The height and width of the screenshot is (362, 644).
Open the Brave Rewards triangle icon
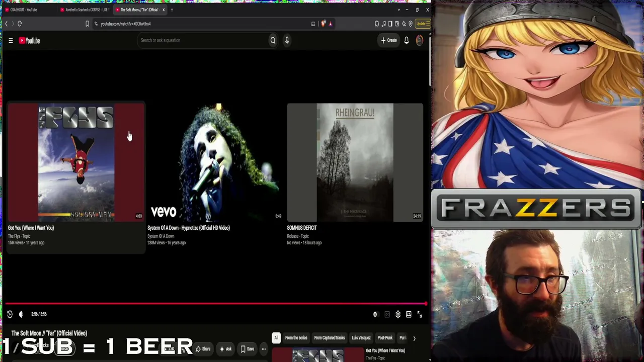click(331, 24)
